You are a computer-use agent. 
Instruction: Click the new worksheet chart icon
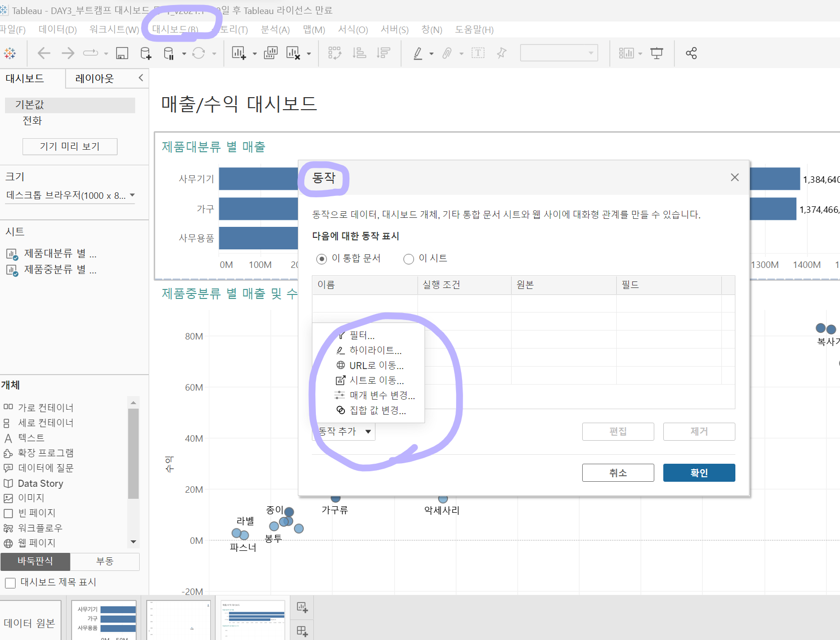tap(239, 53)
